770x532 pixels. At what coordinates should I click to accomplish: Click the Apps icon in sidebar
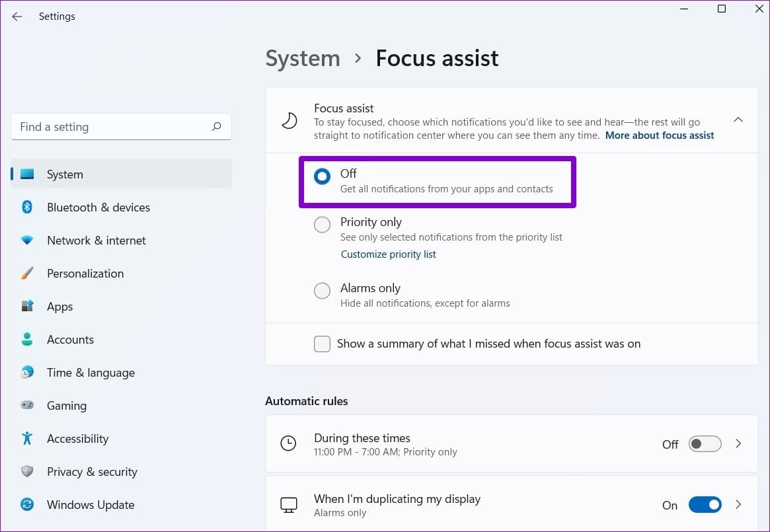[x=27, y=306]
